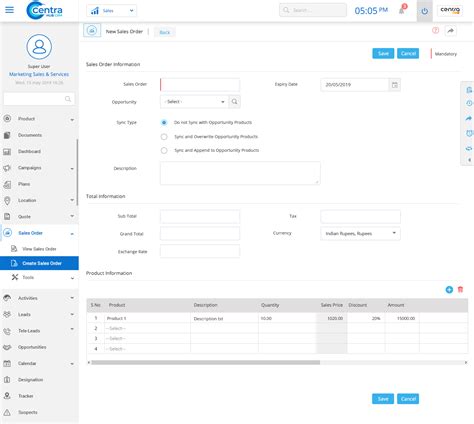
Task: Click the Tracker sidebar icon
Action: tap(7, 396)
